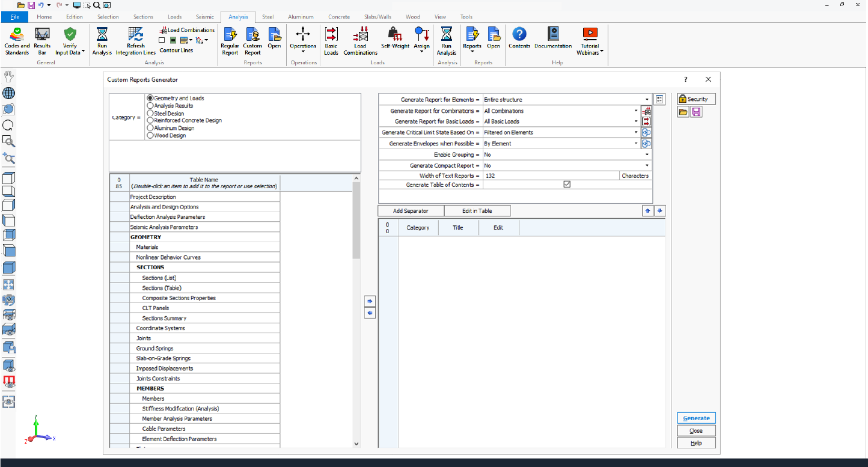
Task: Click the Add Separator button
Action: coord(409,210)
